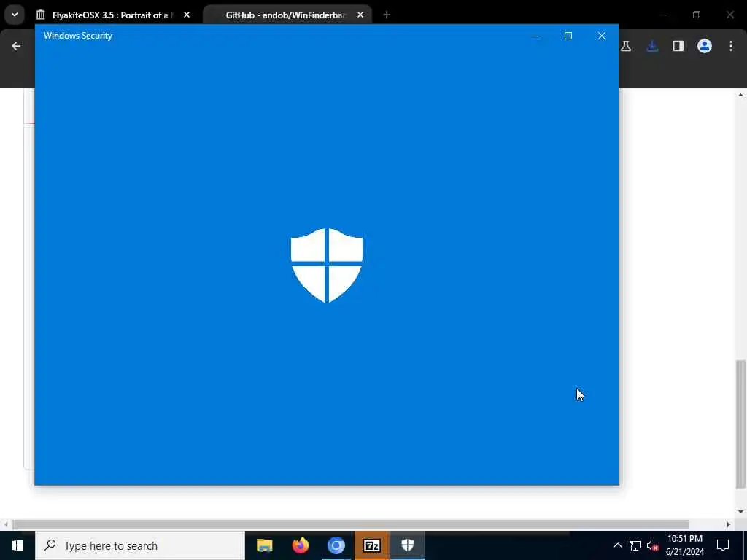Close the FlyakiteOSX 3.5 browser tab
747x560 pixels.
click(x=187, y=15)
